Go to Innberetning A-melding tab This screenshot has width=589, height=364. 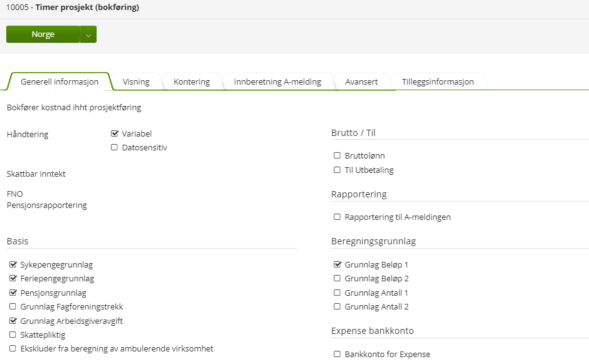click(x=277, y=81)
